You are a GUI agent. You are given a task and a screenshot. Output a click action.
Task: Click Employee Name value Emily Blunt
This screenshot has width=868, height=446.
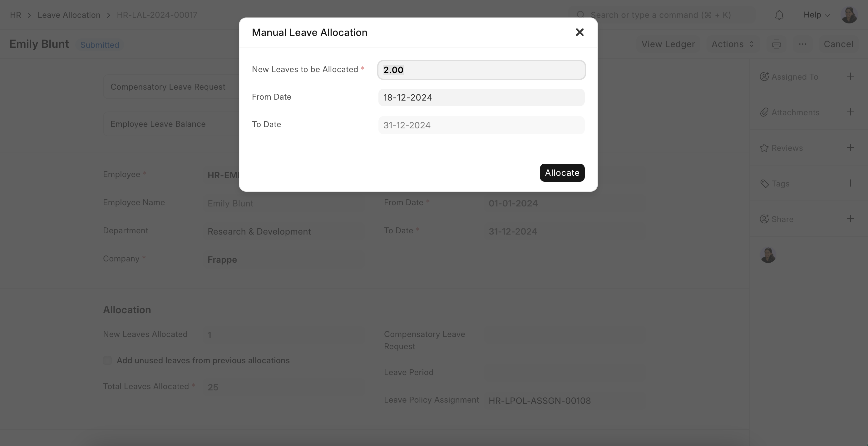click(x=230, y=203)
